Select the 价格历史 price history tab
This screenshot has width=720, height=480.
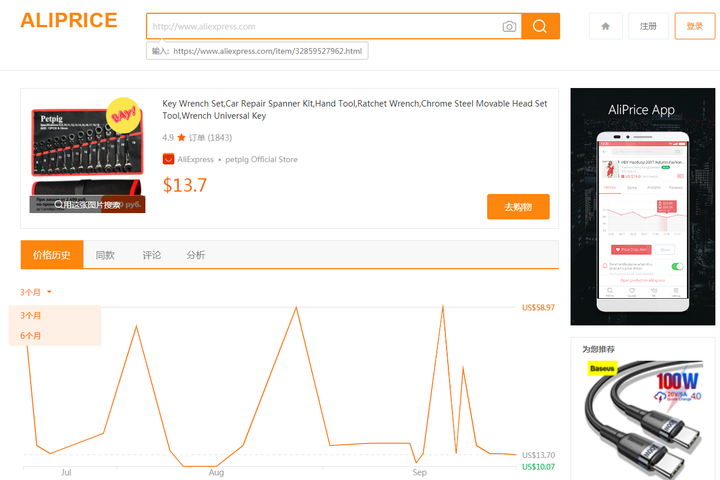52,254
